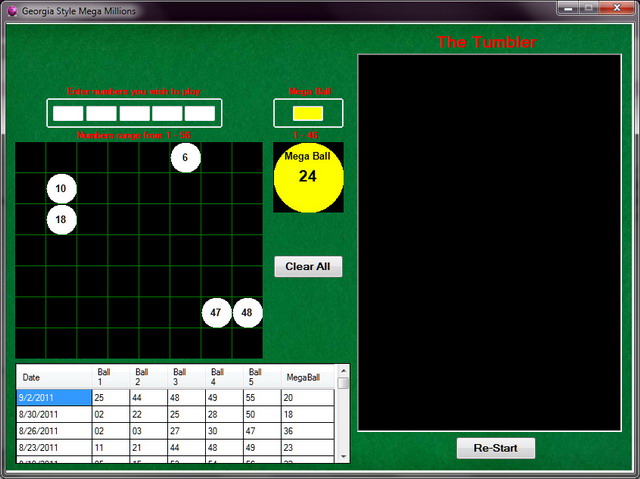Select the ball numbered 18
Screen dimensions: 640x479
point(61,220)
